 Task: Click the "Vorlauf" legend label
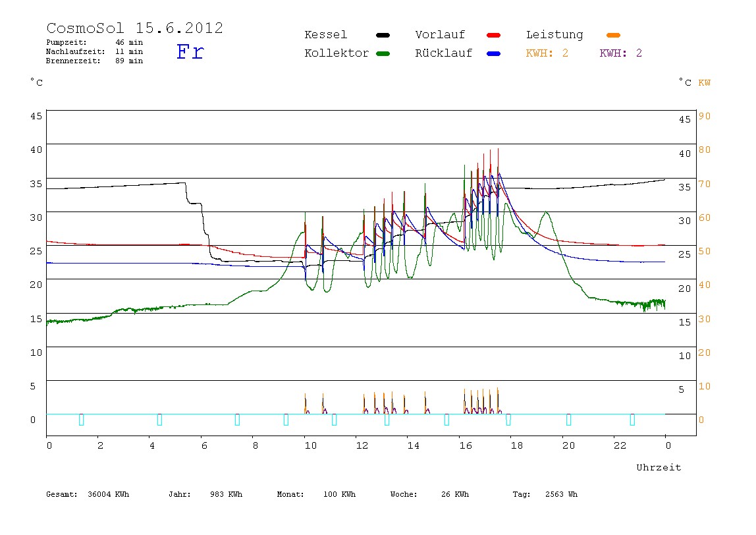click(440, 35)
